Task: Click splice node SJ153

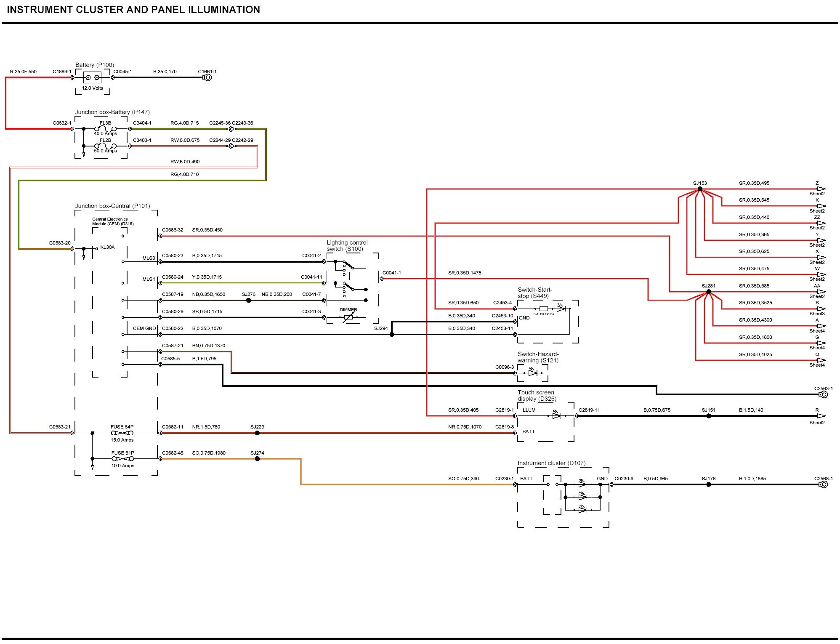Action: (x=700, y=189)
